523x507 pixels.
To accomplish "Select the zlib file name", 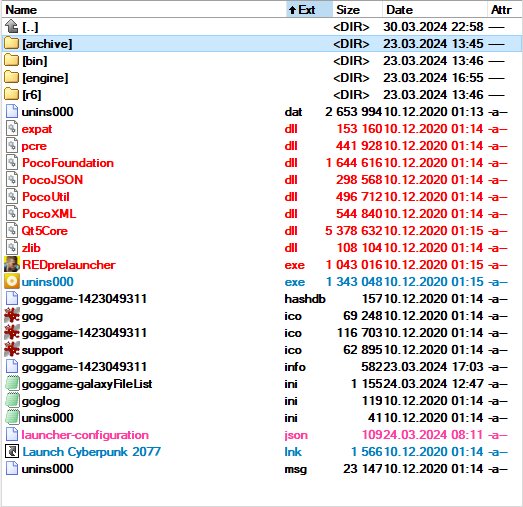I will [x=31, y=248].
